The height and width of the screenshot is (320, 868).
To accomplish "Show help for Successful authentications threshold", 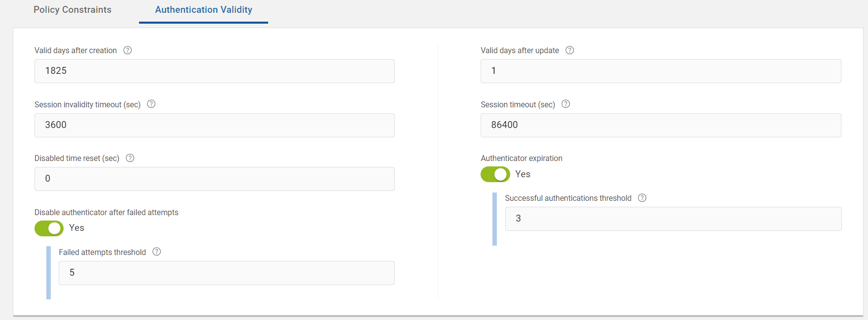I will pos(642,198).
